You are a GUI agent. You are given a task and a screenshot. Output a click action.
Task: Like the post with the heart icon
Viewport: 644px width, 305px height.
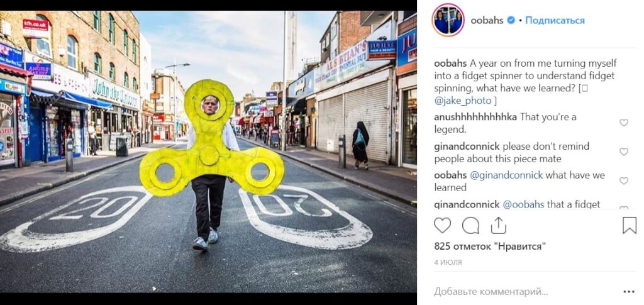pos(442,225)
